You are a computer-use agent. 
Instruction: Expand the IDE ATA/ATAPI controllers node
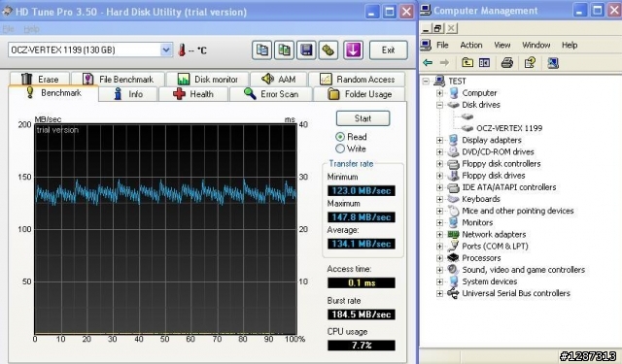click(439, 187)
